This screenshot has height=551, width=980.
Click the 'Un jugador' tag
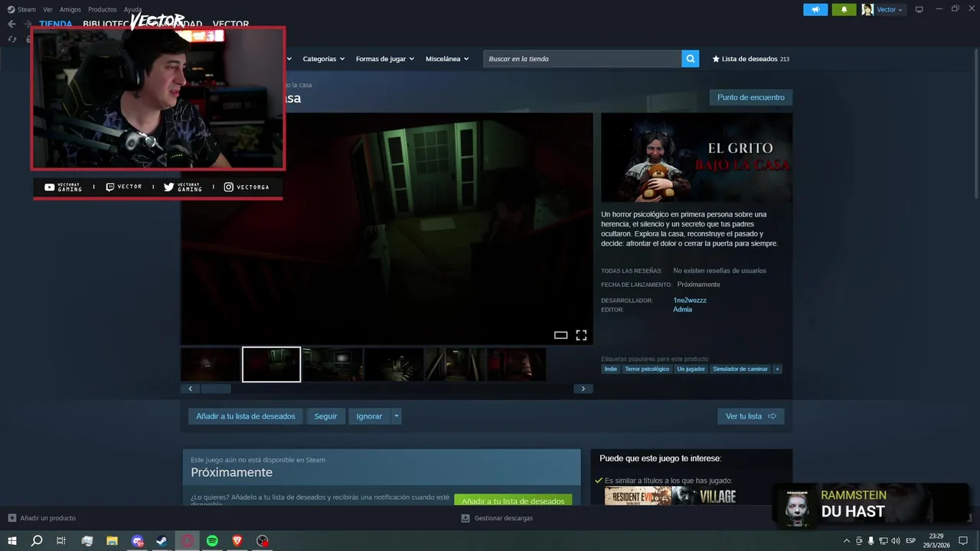click(x=691, y=369)
